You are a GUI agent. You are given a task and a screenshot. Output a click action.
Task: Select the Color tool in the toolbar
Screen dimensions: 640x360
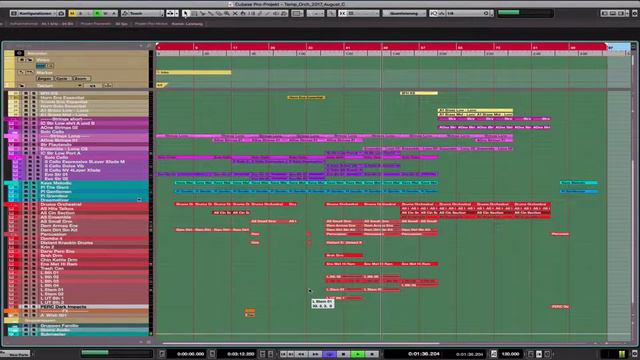[284, 13]
